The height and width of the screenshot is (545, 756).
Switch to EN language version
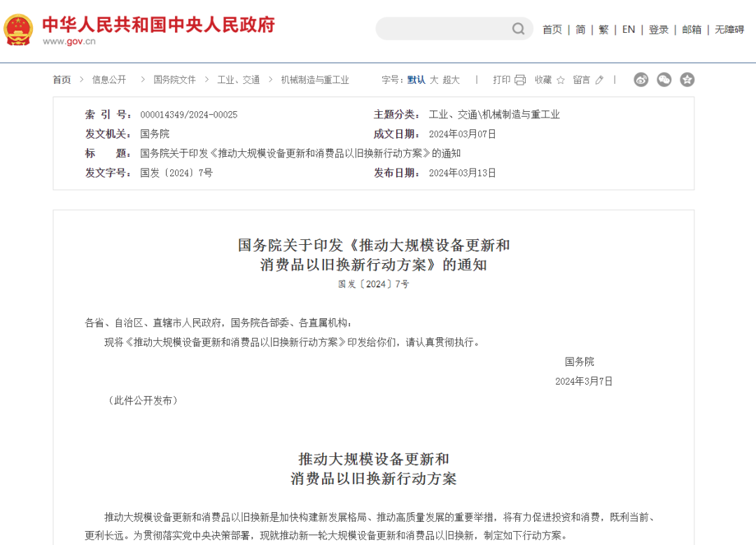click(629, 29)
